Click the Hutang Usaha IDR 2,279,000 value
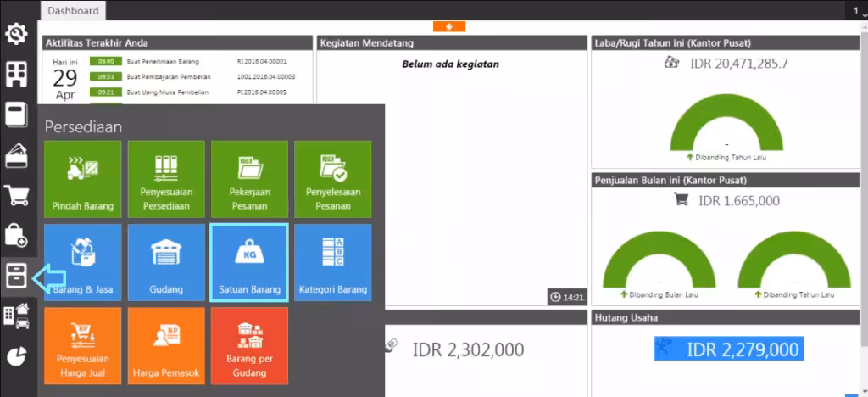The width and height of the screenshot is (868, 397). (729, 349)
